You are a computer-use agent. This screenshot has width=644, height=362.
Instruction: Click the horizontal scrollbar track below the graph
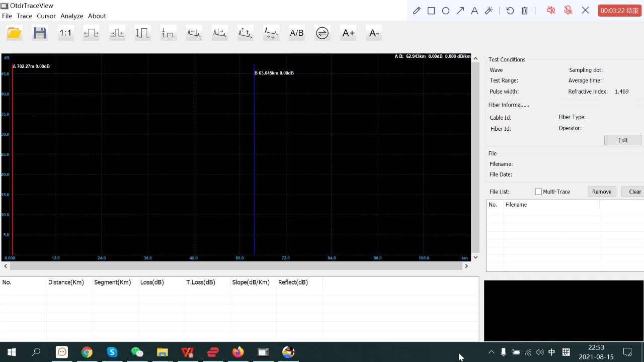236,266
